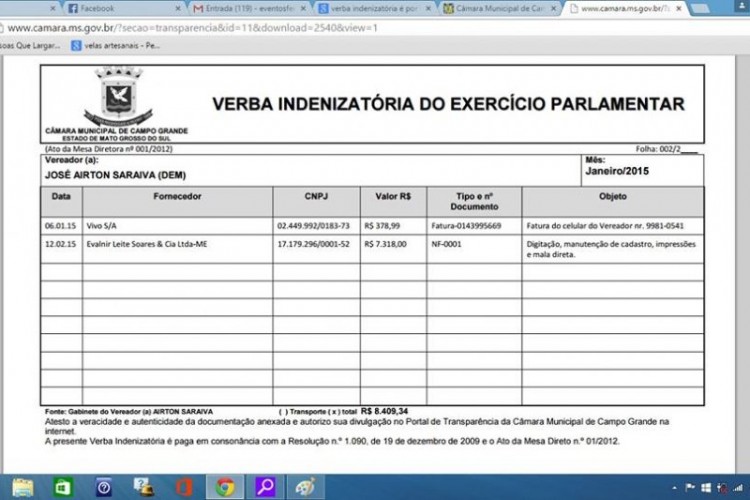This screenshot has width=750, height=500.
Task: Switch to the Facebook tab
Action: point(123,9)
